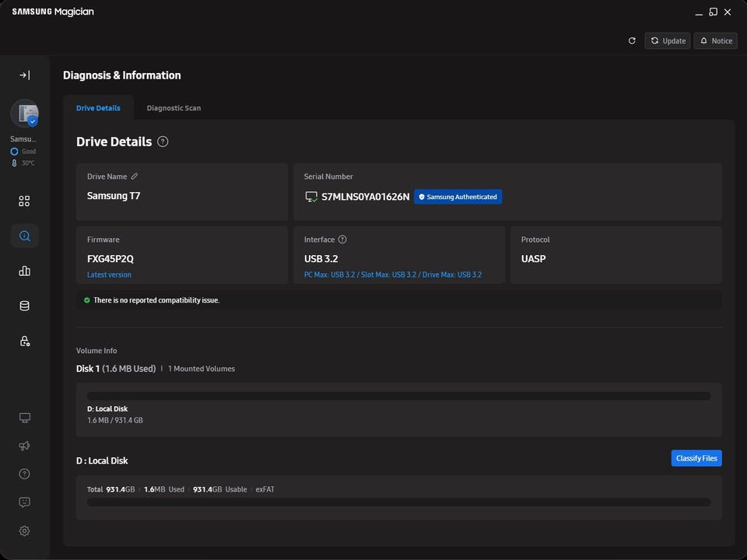Edit drive name with the pencil icon
747x560 pixels.
(135, 177)
